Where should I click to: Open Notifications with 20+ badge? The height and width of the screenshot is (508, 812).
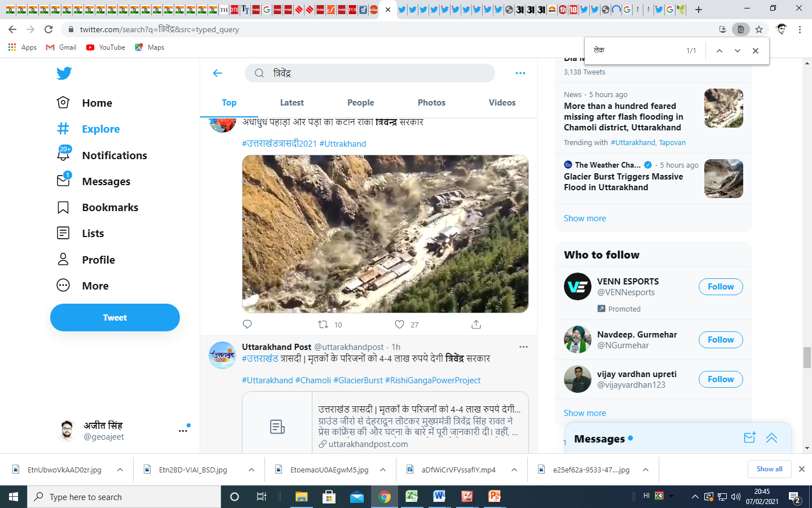[x=102, y=155]
